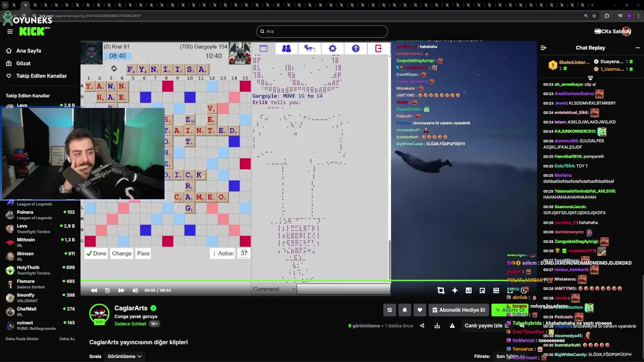Click the Ara search field
Image resolution: width=644 pixels, height=362 pixels.
(322, 31)
